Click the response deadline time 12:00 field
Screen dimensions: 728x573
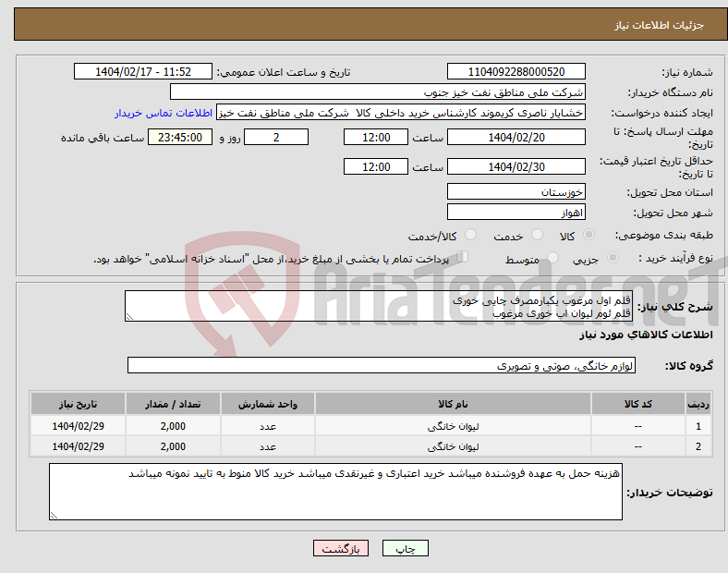point(376,137)
